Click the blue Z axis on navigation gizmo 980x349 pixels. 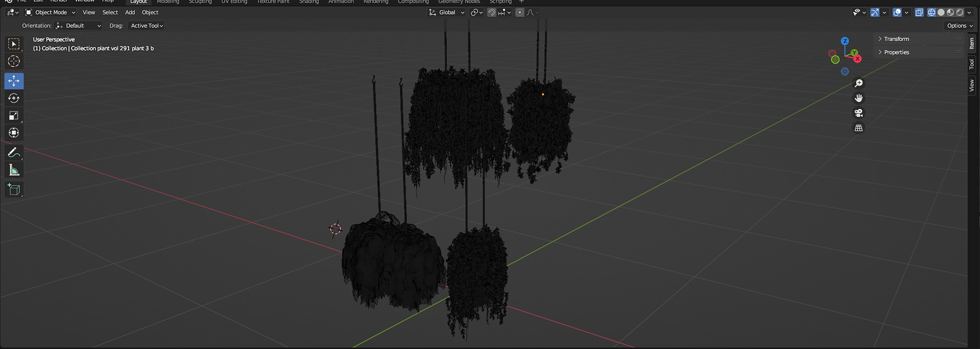coord(844,41)
